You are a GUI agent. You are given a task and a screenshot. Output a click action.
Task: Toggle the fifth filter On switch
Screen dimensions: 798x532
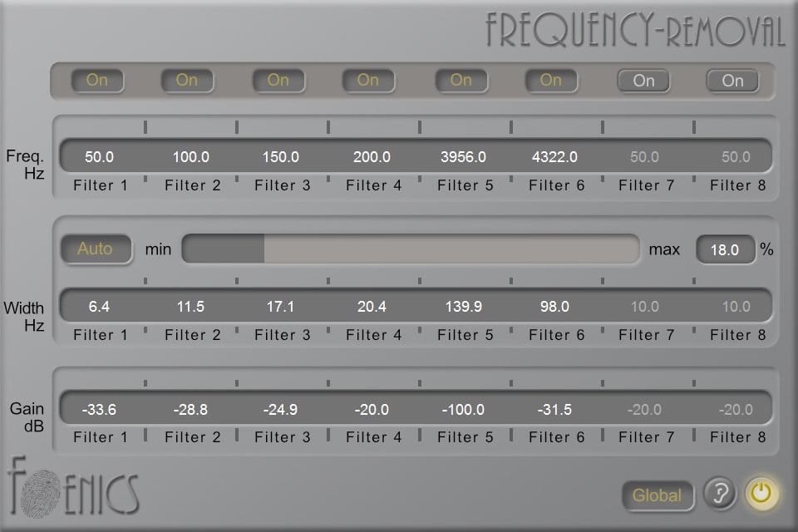point(461,81)
